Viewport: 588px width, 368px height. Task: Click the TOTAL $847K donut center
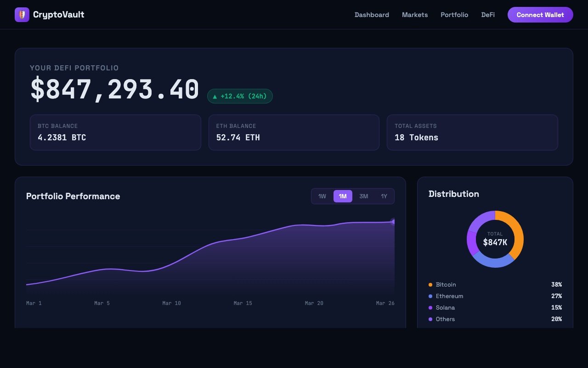tap(495, 239)
